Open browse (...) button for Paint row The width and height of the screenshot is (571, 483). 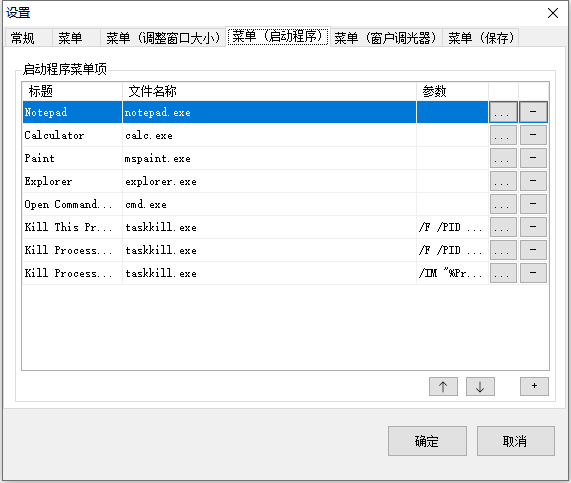click(503, 158)
